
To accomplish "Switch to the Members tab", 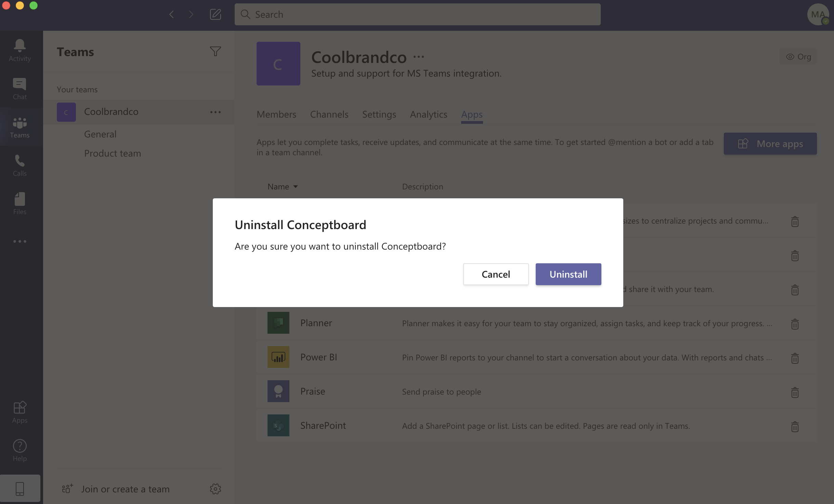I will 276,114.
